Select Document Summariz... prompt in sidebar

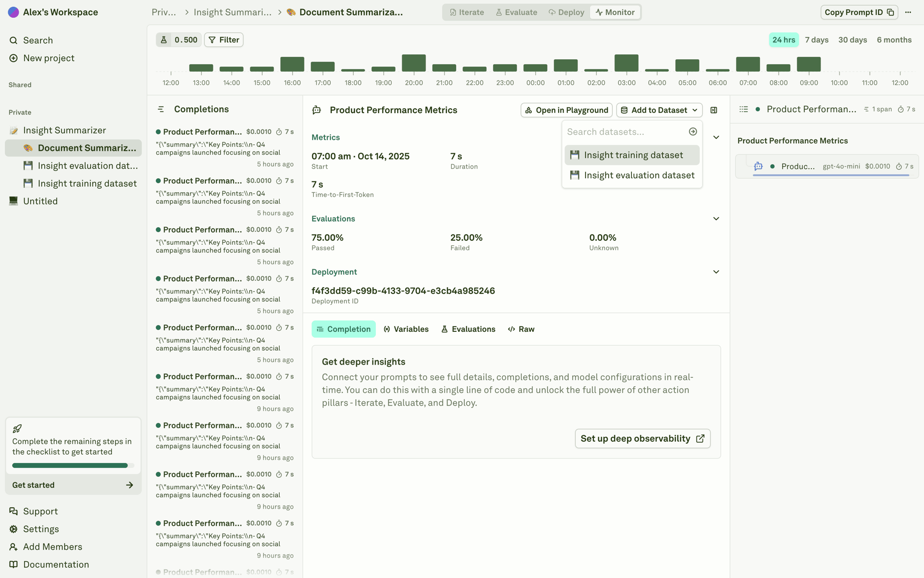[x=73, y=148]
